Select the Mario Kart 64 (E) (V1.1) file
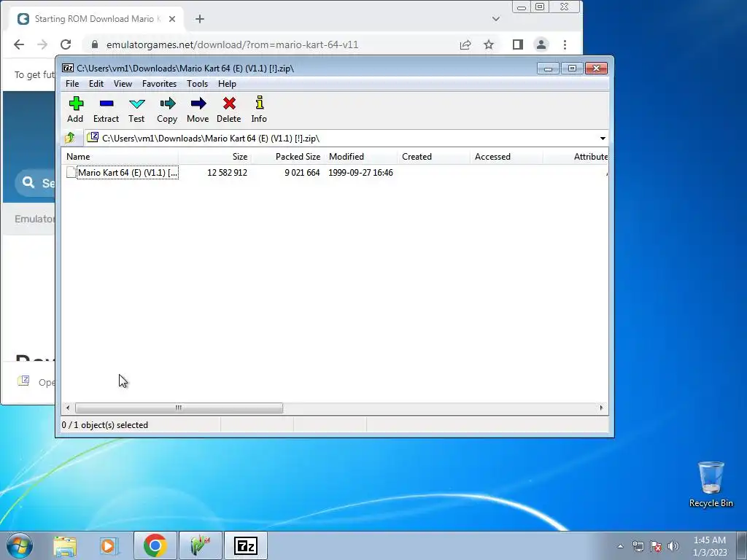747x560 pixels. click(128, 172)
